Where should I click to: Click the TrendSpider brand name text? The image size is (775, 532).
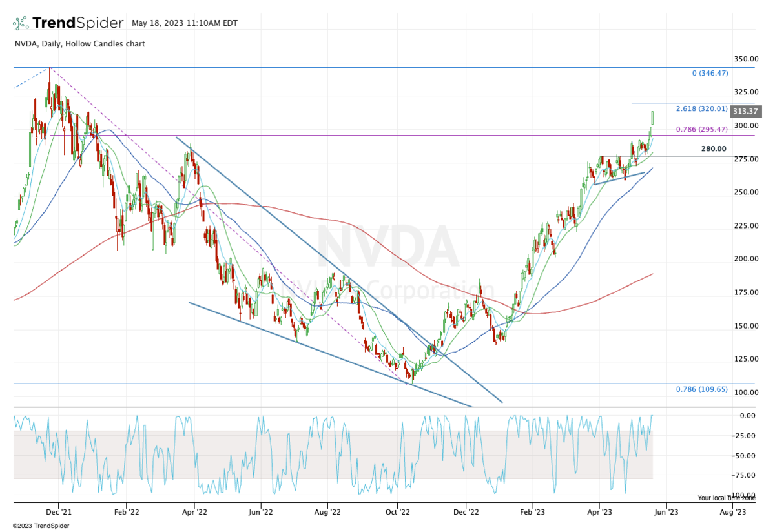click(x=77, y=23)
